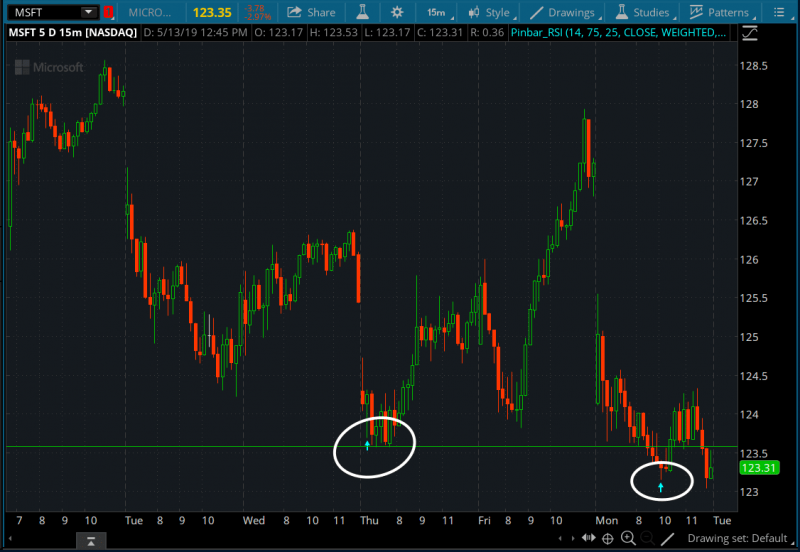Click the Mon label on time axis

pos(607,520)
